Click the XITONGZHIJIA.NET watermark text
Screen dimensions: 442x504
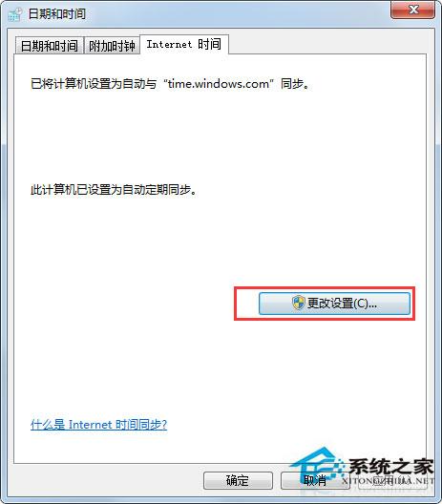coord(388,481)
